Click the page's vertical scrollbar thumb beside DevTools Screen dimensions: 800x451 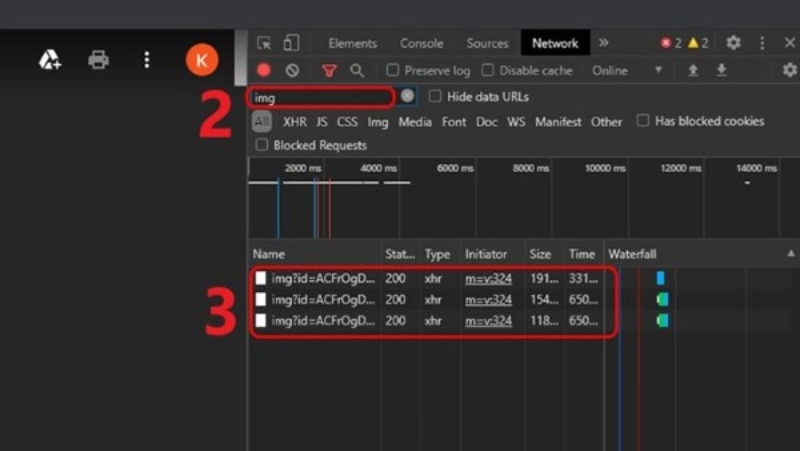point(241,58)
